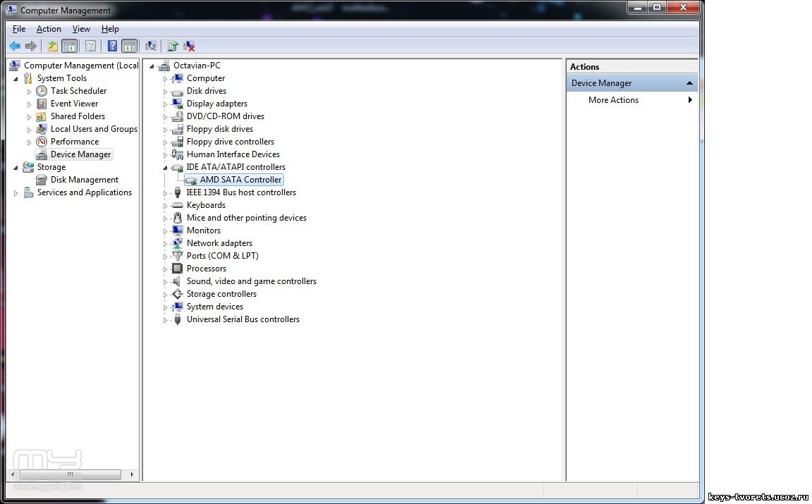The image size is (812, 504).
Task: Go back using the blue Back arrow
Action: (15, 46)
